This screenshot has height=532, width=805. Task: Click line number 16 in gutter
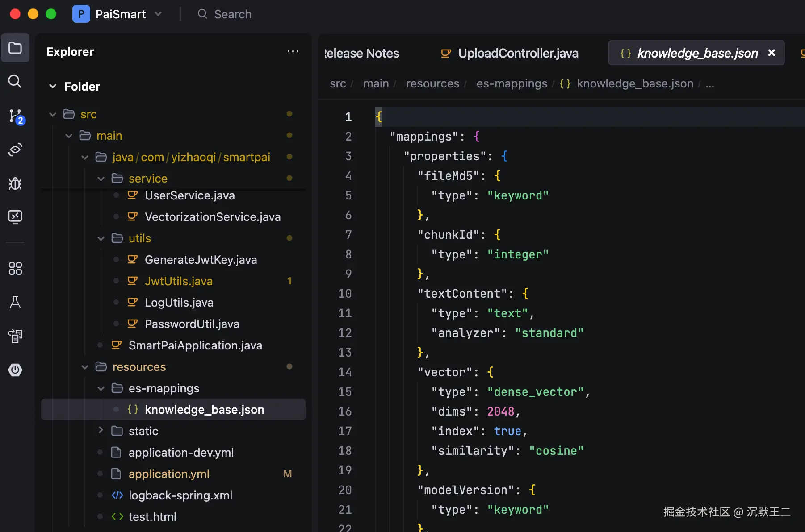[x=345, y=411]
